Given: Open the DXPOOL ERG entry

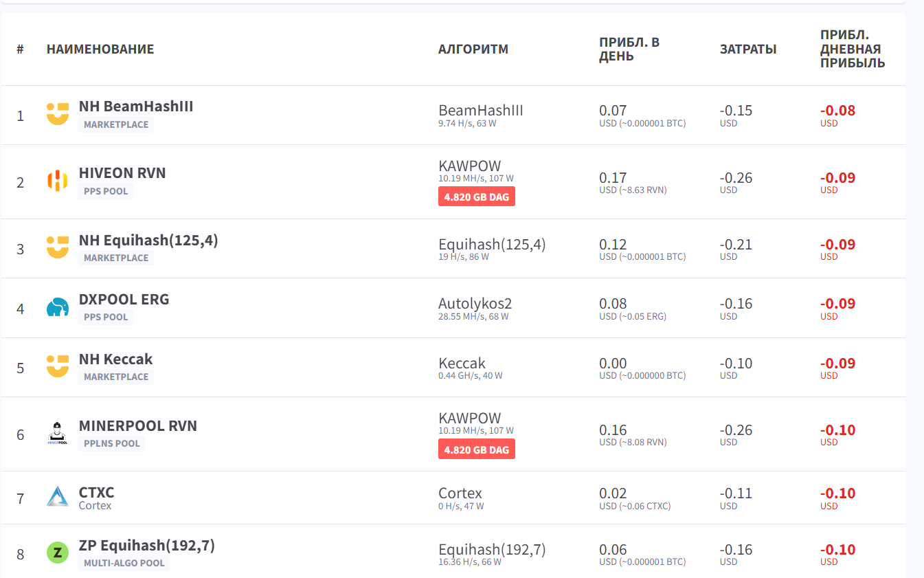Looking at the screenshot, I should (x=124, y=300).
